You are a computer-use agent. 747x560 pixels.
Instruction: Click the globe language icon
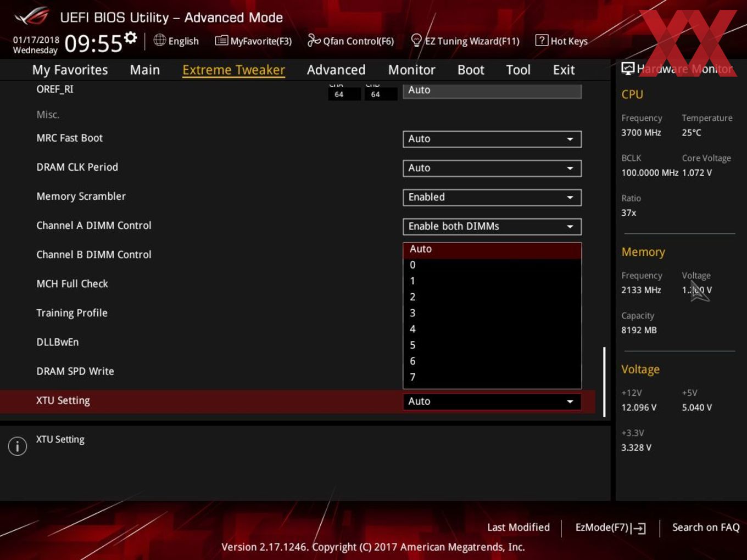tap(159, 40)
